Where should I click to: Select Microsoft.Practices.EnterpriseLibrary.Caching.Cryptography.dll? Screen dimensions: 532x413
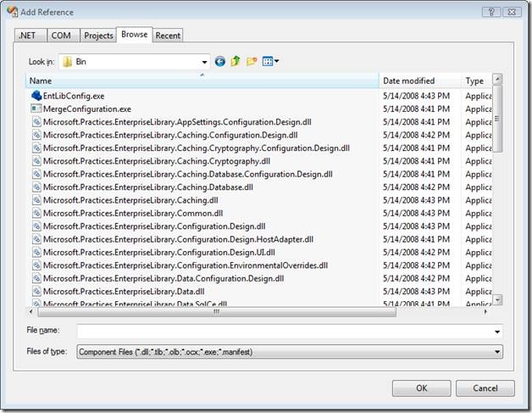[x=157, y=161]
